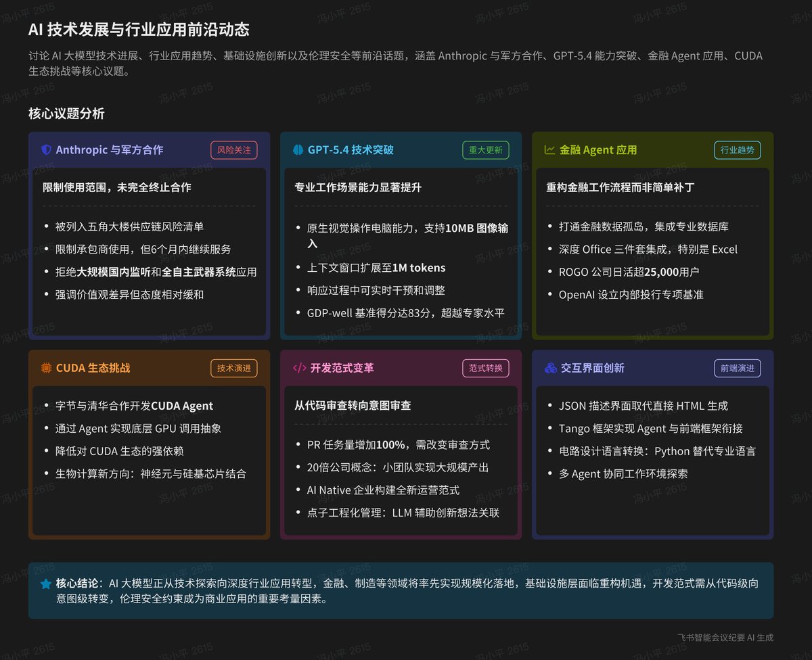Click bullet 通过 Agent 实现底层 GPU 调用抽象
The image size is (812, 660).
point(138,429)
